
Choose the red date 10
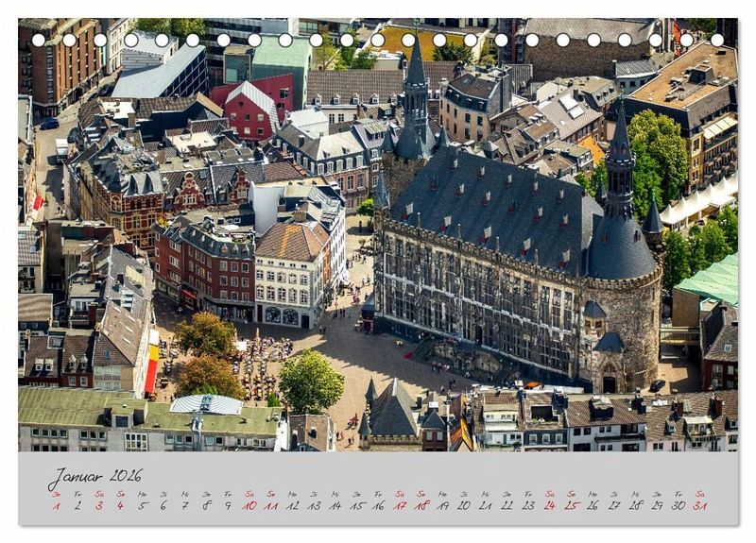coord(249,506)
